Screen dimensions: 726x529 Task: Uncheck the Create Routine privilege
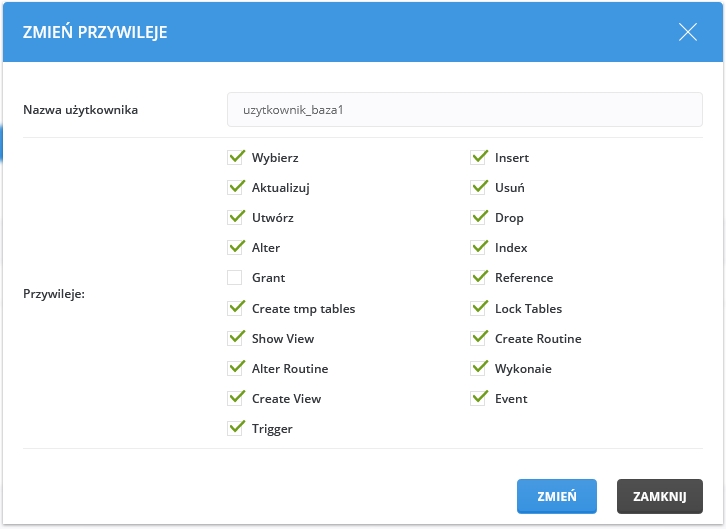[x=478, y=339]
